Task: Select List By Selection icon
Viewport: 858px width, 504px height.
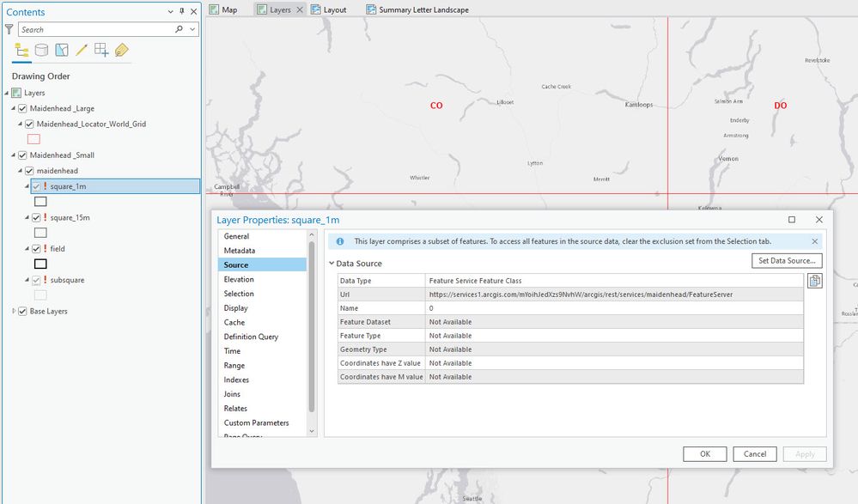Action: coord(62,51)
